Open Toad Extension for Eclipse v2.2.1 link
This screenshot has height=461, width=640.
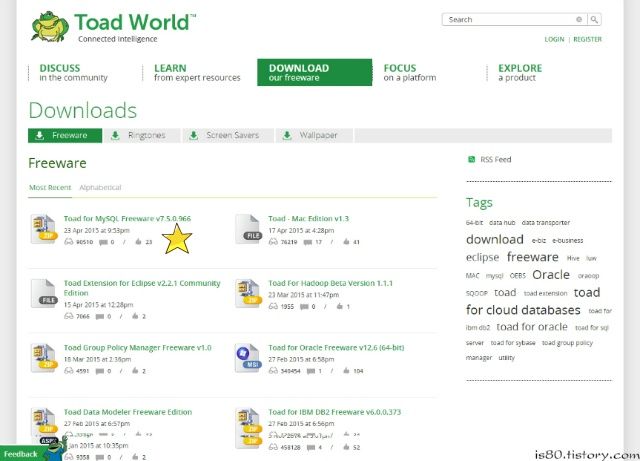[142, 288]
